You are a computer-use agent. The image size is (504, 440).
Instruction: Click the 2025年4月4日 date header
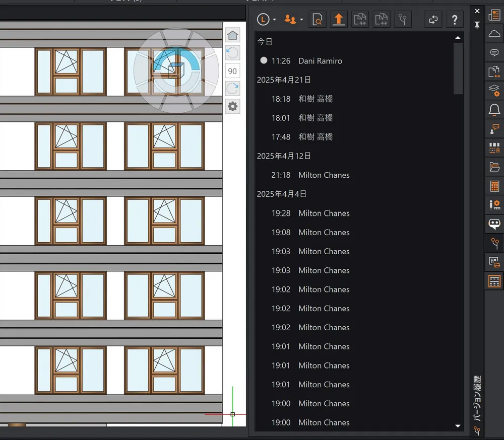pyautogui.click(x=281, y=194)
